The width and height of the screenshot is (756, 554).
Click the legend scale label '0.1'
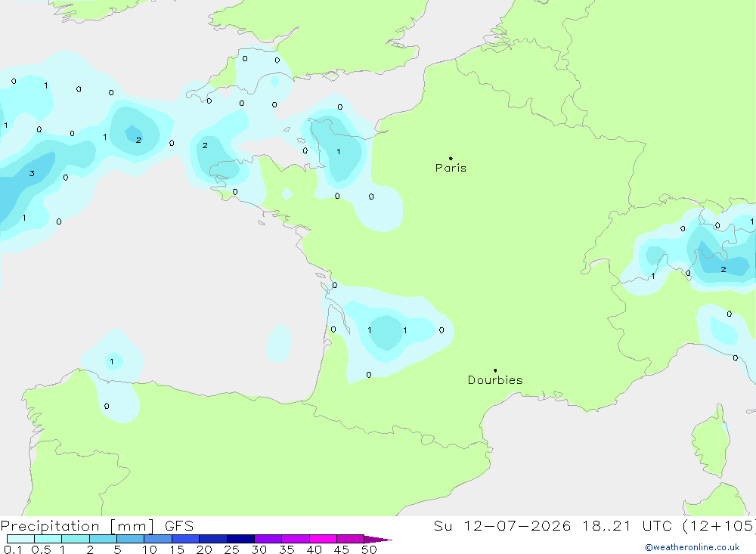[x=13, y=549]
